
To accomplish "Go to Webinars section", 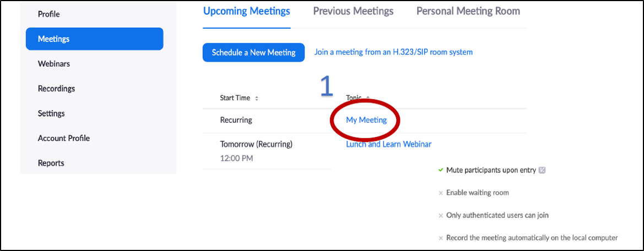I will pos(54,64).
